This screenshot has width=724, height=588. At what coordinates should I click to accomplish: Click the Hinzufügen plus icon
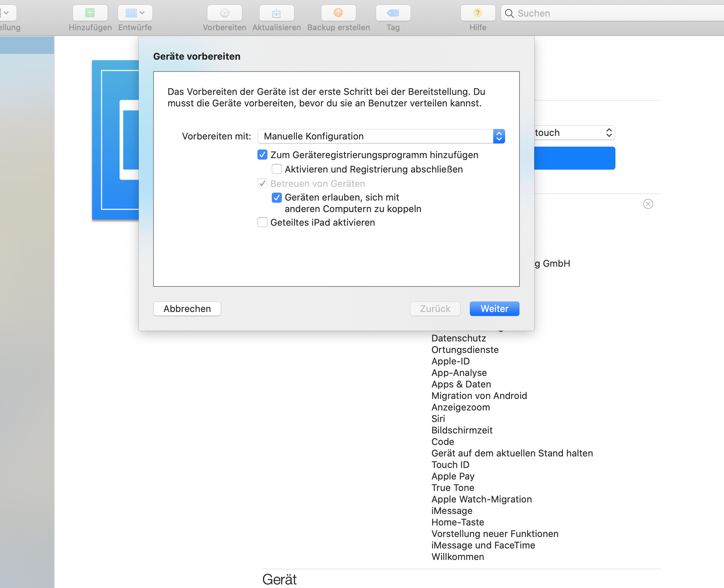tap(90, 13)
